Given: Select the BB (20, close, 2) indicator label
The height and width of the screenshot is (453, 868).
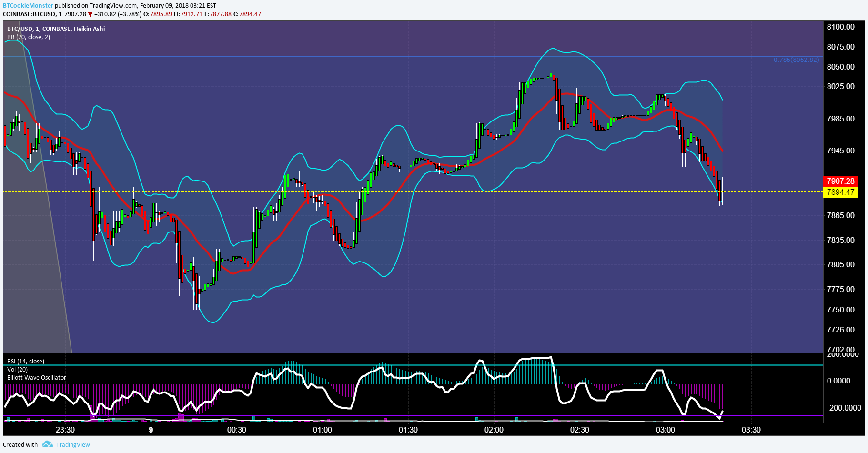Looking at the screenshot, I should click(x=29, y=37).
